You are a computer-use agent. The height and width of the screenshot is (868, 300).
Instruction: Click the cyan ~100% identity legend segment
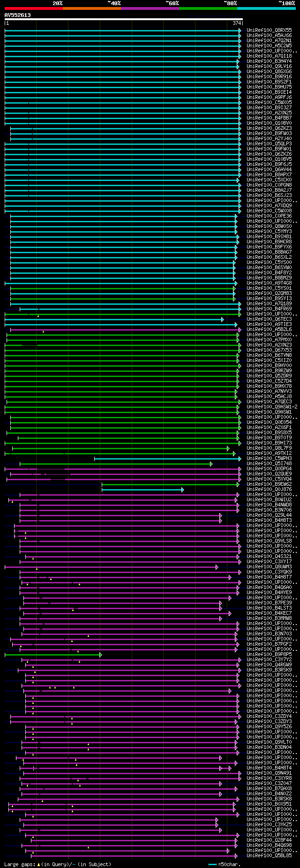coord(266,8)
